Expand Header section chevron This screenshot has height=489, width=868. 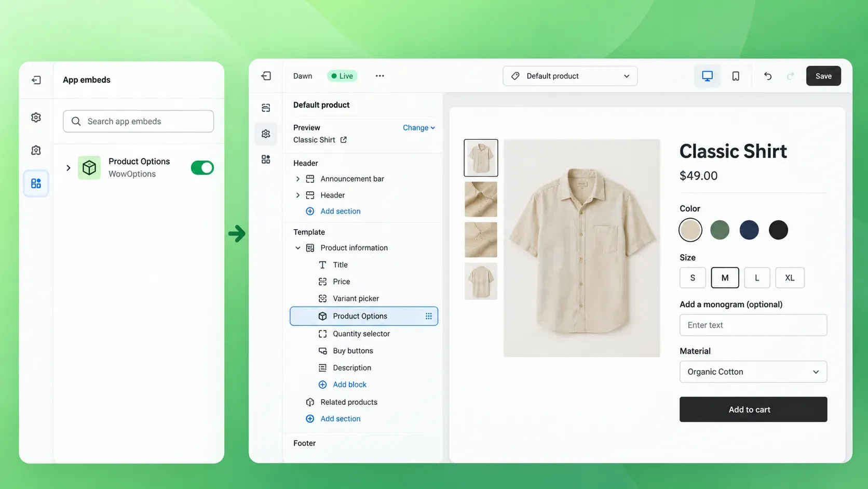[x=297, y=195]
